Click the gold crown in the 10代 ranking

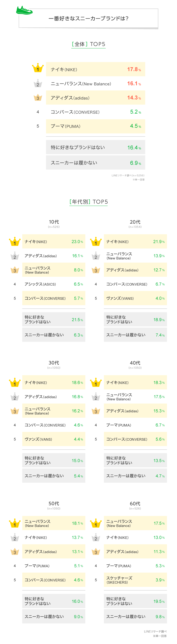tap(15, 242)
